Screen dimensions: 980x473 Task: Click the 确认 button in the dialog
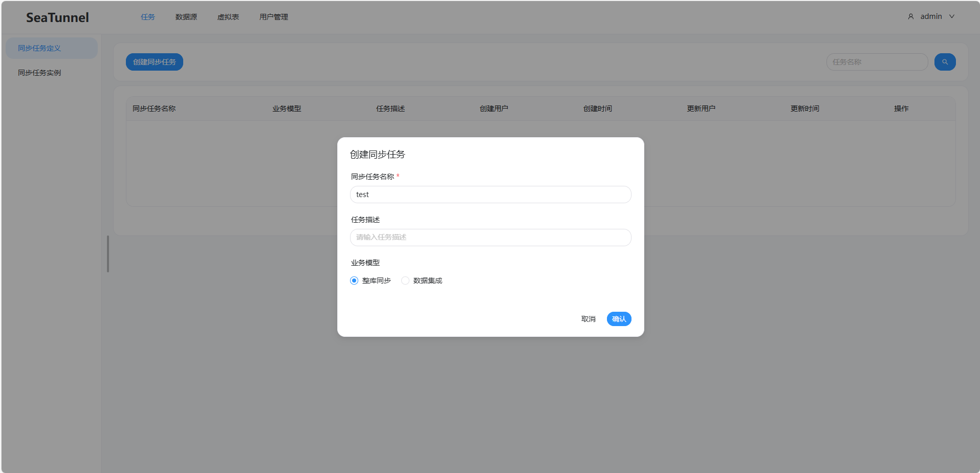[x=619, y=319]
